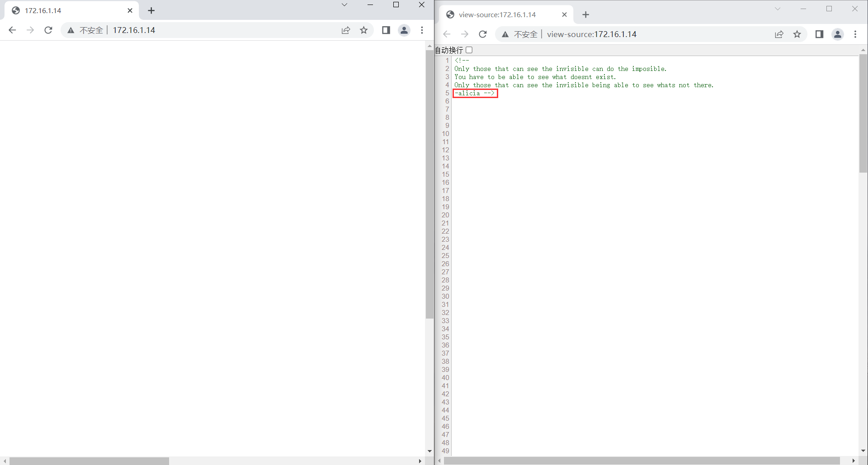Open the tab search dropdown in left window

[x=344, y=5]
